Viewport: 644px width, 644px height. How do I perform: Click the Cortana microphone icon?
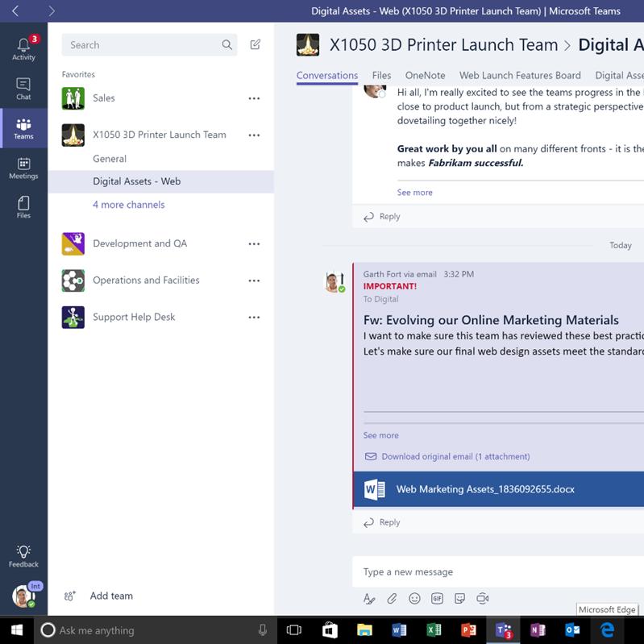(x=263, y=630)
